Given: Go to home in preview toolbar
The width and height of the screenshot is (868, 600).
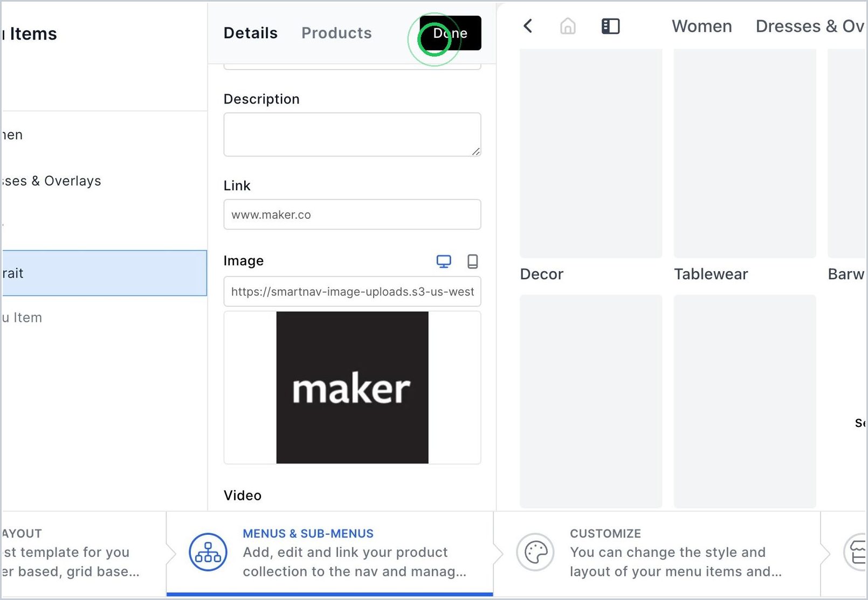Looking at the screenshot, I should coord(568,26).
